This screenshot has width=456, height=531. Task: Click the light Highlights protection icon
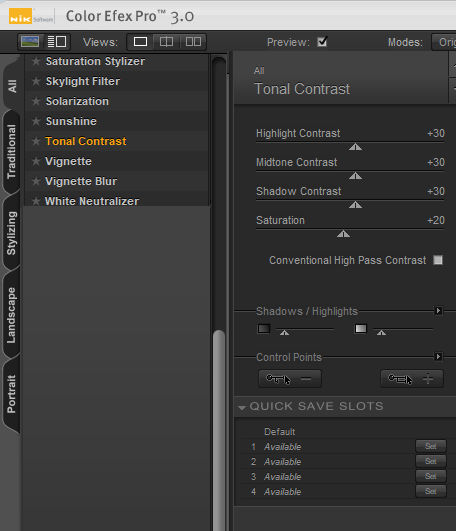(361, 328)
